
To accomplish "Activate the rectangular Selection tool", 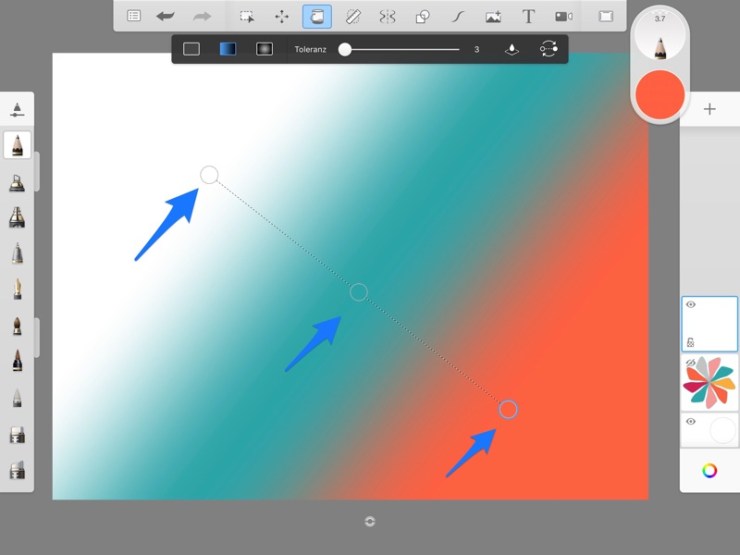I will pos(246,16).
